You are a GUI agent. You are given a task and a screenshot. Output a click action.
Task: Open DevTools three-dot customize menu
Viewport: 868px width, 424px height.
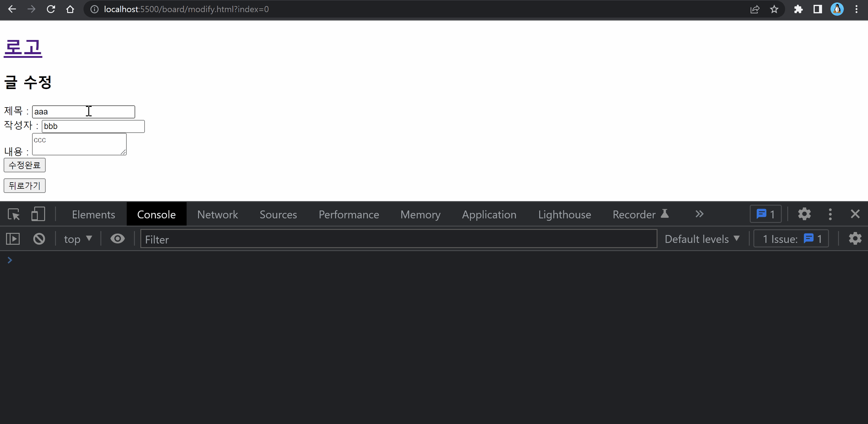tap(830, 214)
